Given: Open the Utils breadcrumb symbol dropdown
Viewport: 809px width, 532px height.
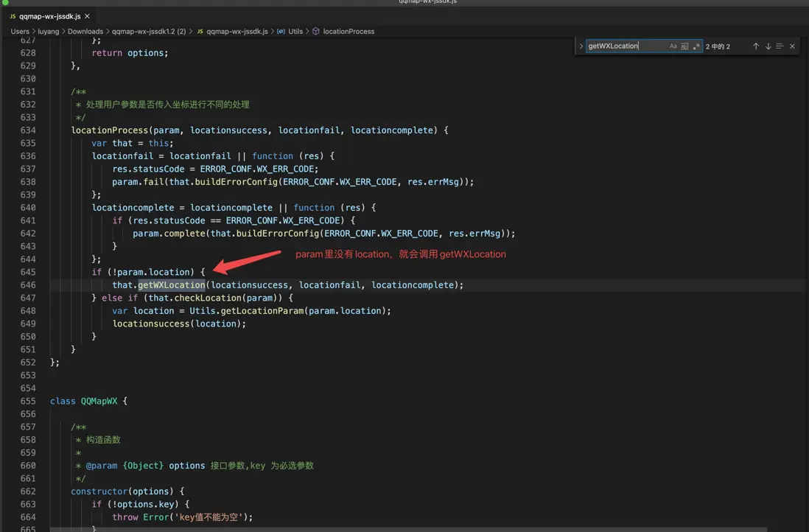Looking at the screenshot, I should pyautogui.click(x=295, y=32).
